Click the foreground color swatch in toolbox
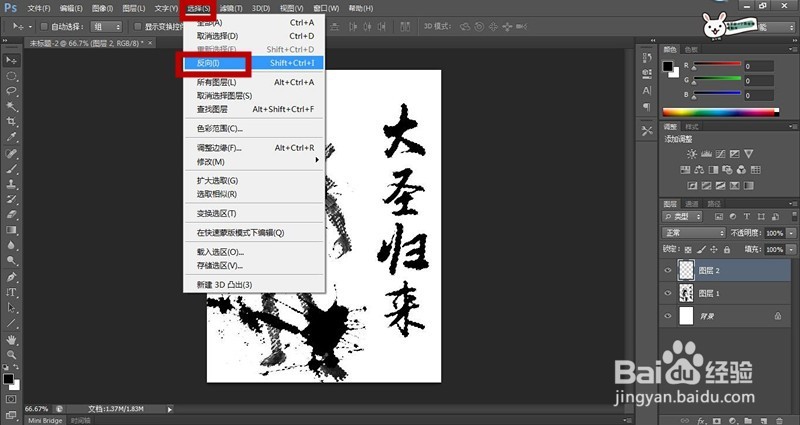The height and width of the screenshot is (425, 800). pos(8,379)
